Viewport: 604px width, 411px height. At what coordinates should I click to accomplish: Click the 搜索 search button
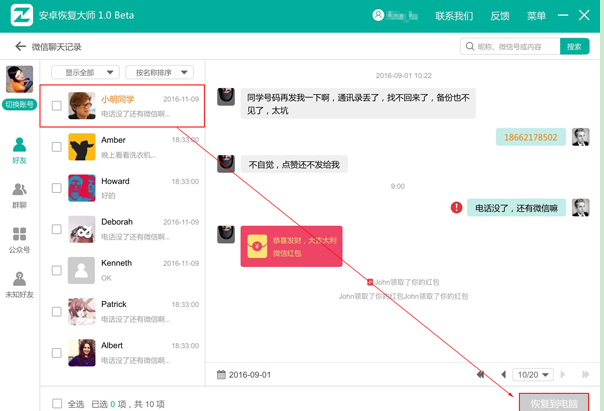[574, 47]
